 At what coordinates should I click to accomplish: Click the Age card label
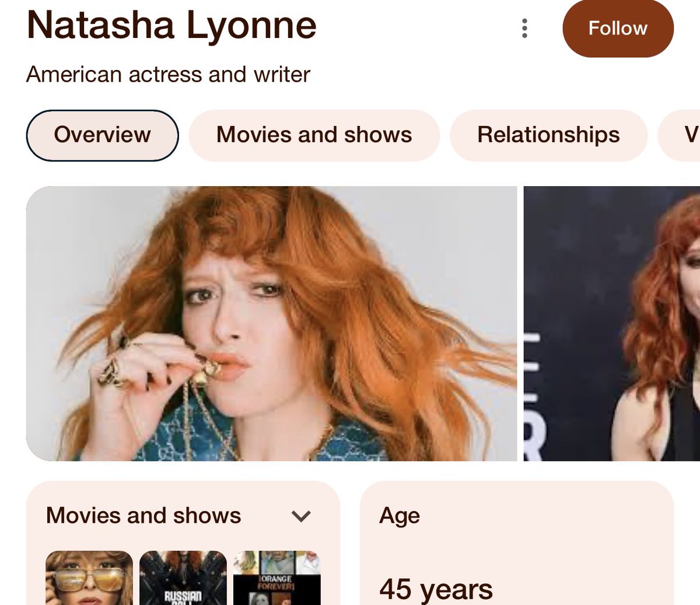pyautogui.click(x=400, y=516)
